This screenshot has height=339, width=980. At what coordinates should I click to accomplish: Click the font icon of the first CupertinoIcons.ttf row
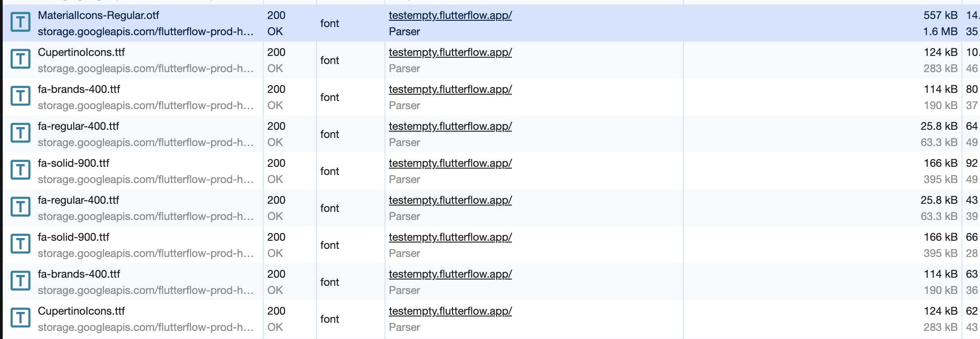[x=20, y=59]
